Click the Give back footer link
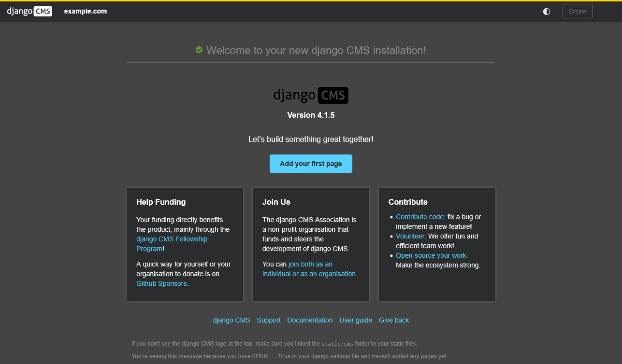The height and width of the screenshot is (364, 622). click(x=394, y=320)
